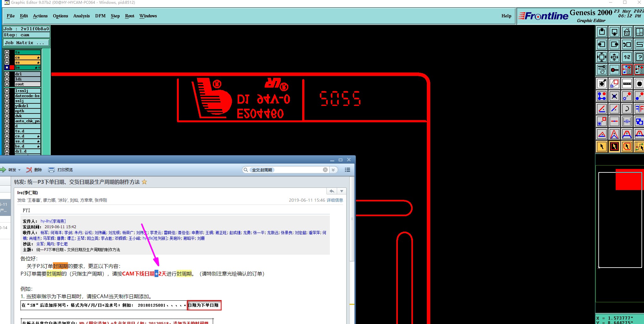The width and height of the screenshot is (644, 324).
Task: Click the list view icon in mail toolbar
Action: [347, 170]
